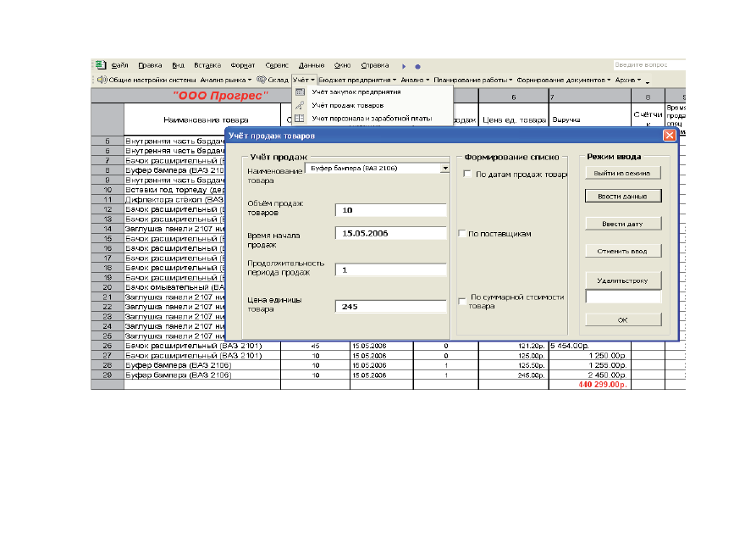Click the Буфер бампера (ВАЗ 2106) cell in row 28
The height and width of the screenshot is (533, 756).
[x=202, y=365]
